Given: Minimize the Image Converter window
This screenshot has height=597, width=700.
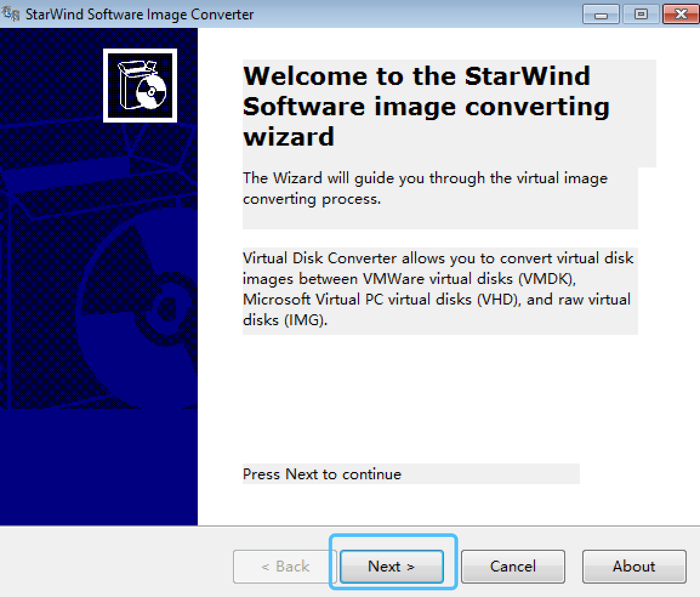Looking at the screenshot, I should [601, 15].
